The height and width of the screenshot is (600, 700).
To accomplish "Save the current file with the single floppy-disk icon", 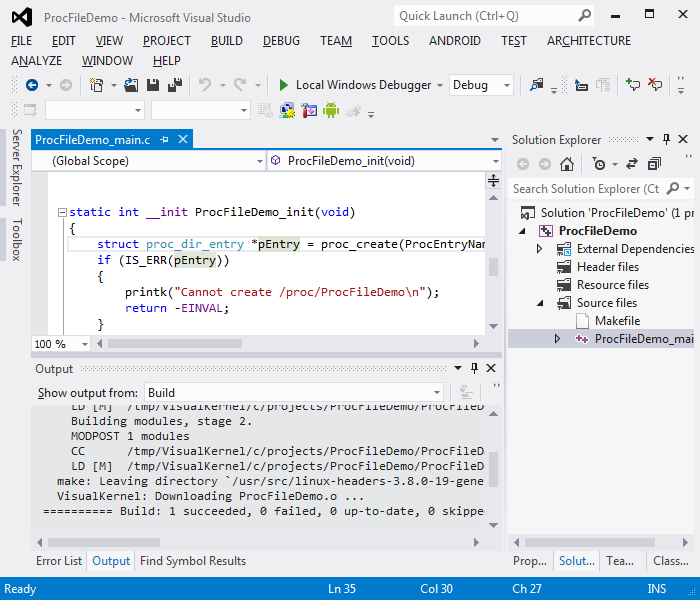I will (153, 85).
